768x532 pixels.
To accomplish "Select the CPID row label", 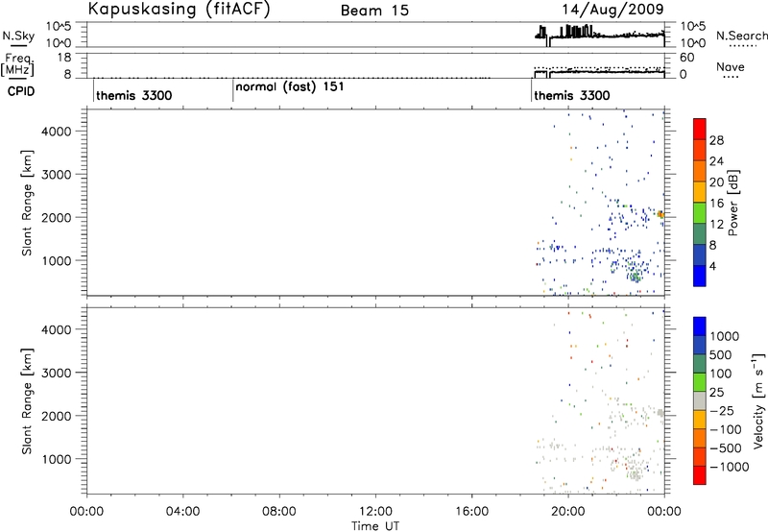I will (21, 91).
